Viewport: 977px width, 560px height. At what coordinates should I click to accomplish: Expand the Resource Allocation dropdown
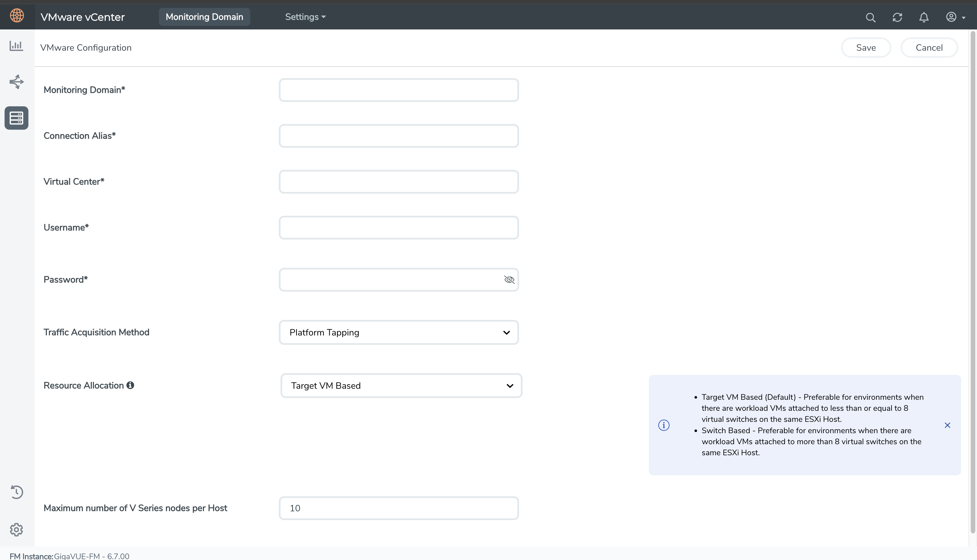point(401,385)
